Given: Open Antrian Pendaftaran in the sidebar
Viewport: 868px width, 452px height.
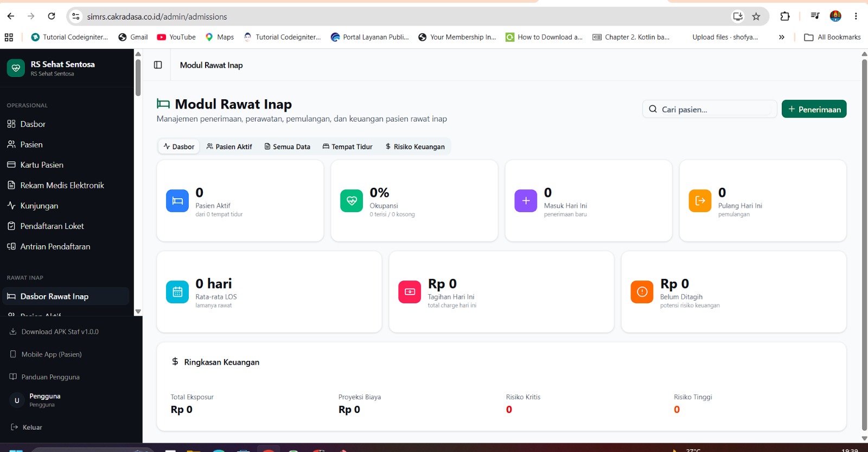Looking at the screenshot, I should [x=65, y=246].
